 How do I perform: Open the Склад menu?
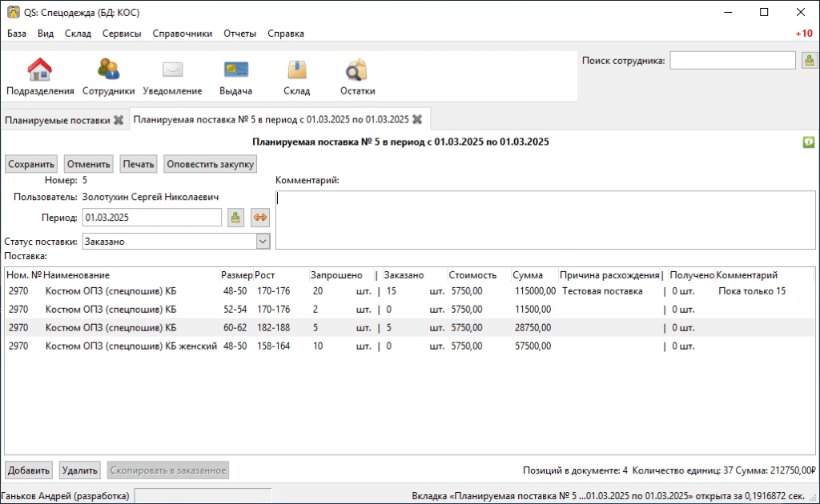point(78,34)
